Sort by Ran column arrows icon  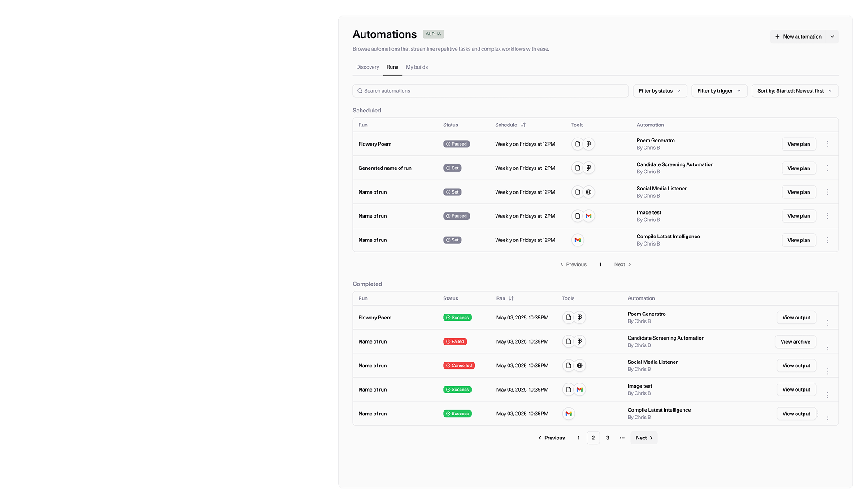coord(511,298)
